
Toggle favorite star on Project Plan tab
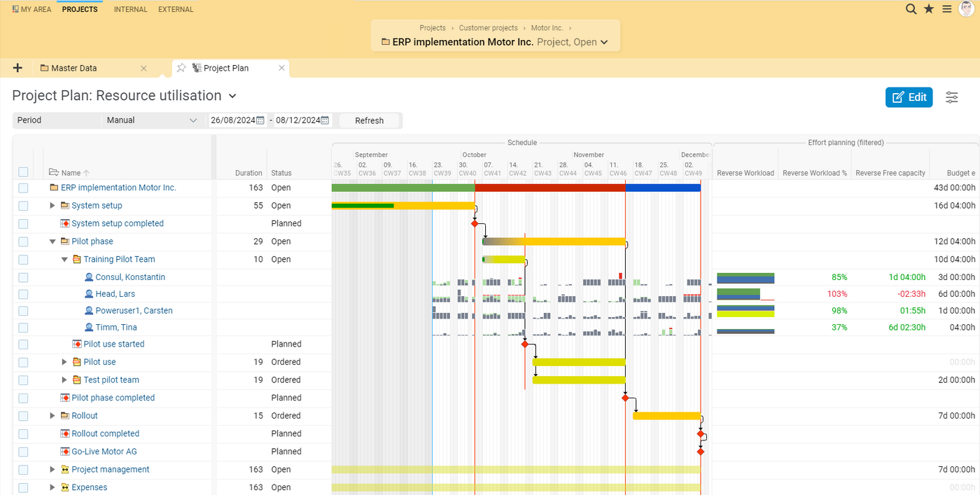click(x=181, y=68)
